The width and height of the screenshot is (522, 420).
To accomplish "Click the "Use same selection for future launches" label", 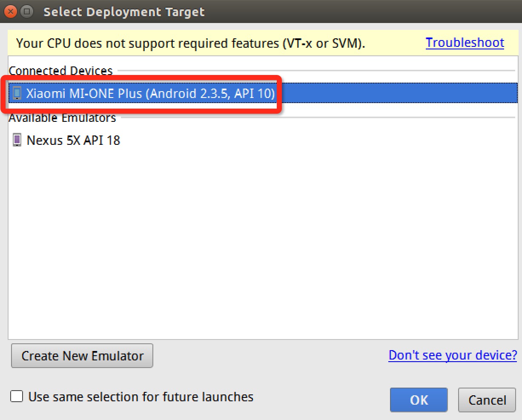I will coord(141,397).
